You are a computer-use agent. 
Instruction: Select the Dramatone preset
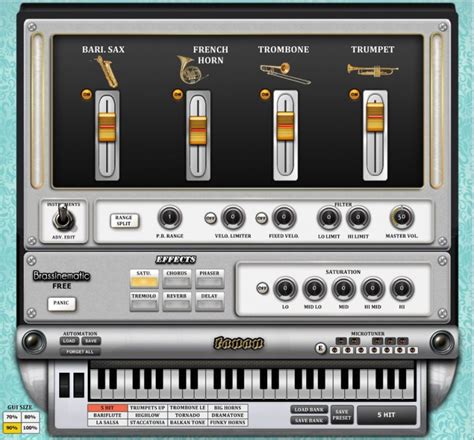[x=228, y=415]
